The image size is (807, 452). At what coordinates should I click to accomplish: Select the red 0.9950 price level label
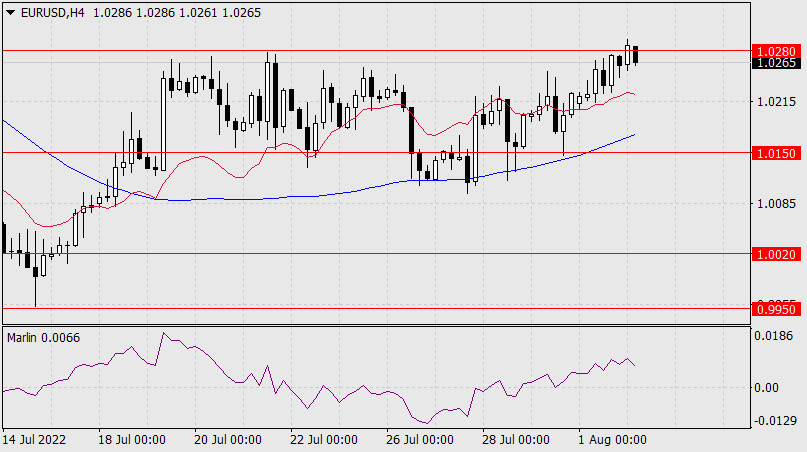click(776, 309)
